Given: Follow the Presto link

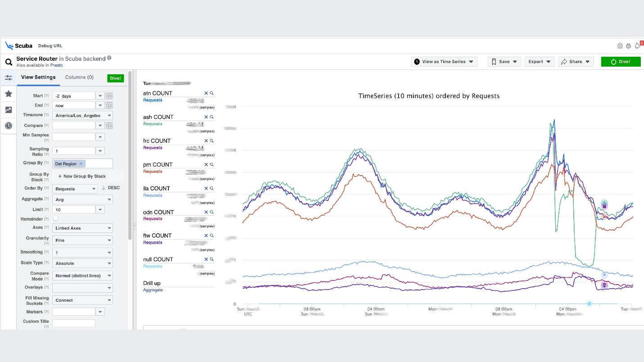Looking at the screenshot, I should click(56, 65).
